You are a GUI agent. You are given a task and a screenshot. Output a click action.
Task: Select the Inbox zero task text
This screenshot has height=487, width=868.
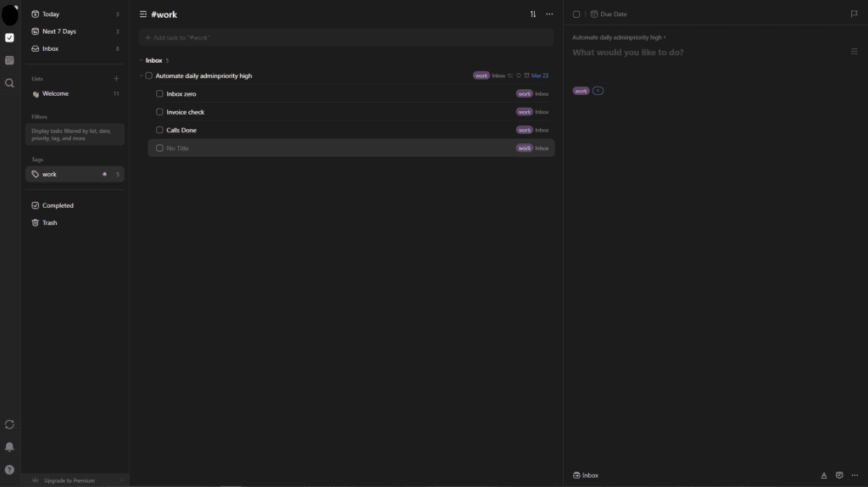(181, 93)
